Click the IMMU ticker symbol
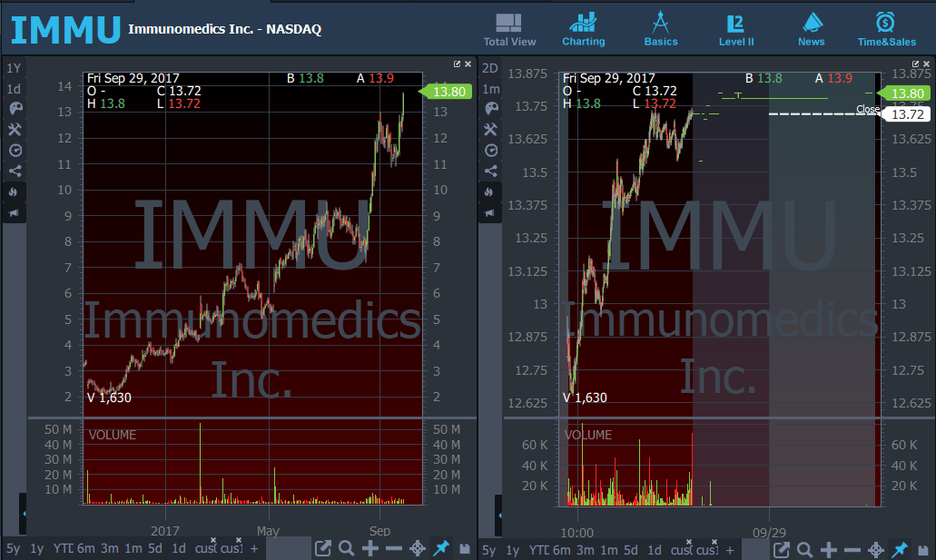Image resolution: width=936 pixels, height=560 pixels. coord(65,29)
